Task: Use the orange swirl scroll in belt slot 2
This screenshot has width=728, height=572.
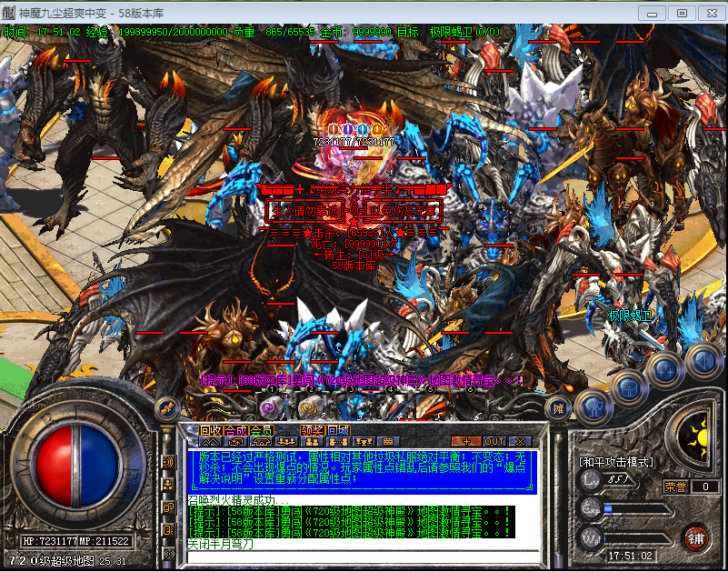Action: tap(310, 409)
